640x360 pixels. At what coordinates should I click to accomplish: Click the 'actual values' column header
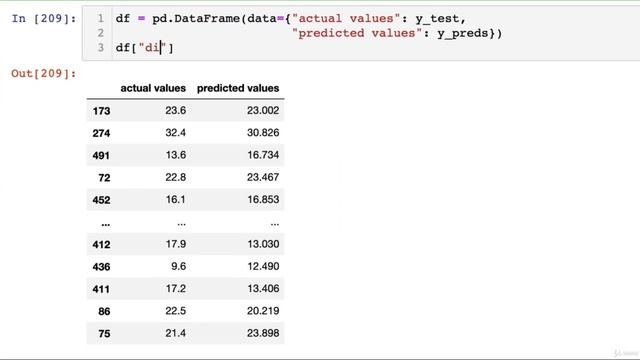tap(153, 88)
